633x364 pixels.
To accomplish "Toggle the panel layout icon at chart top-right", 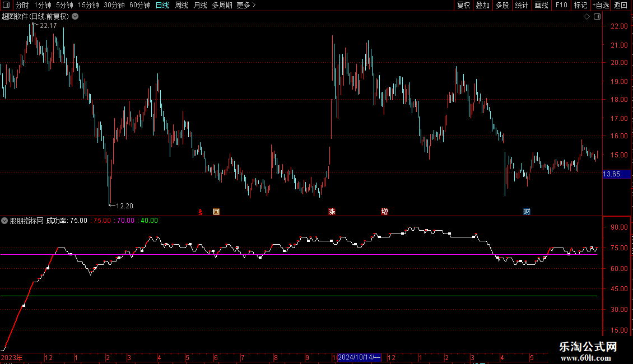I will pyautogui.click(x=597, y=17).
